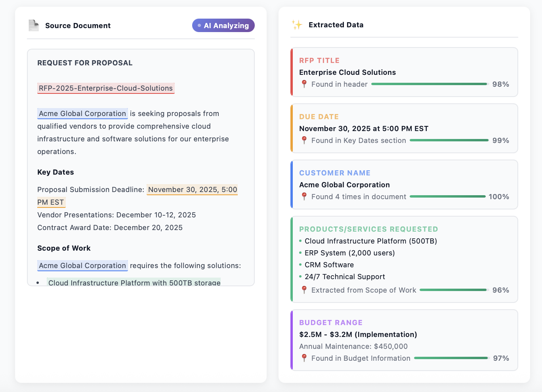
Task: Click the Extracted Data panel title
Action: 336,25
